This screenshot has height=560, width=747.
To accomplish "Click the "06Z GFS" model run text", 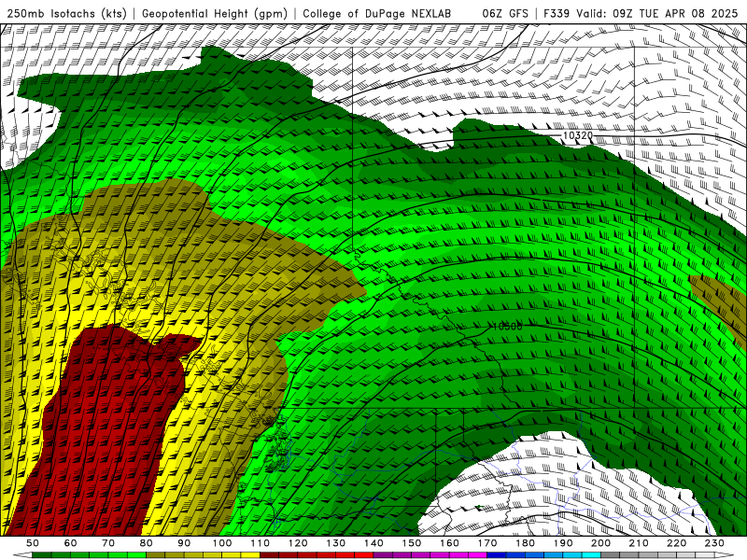I will [505, 14].
